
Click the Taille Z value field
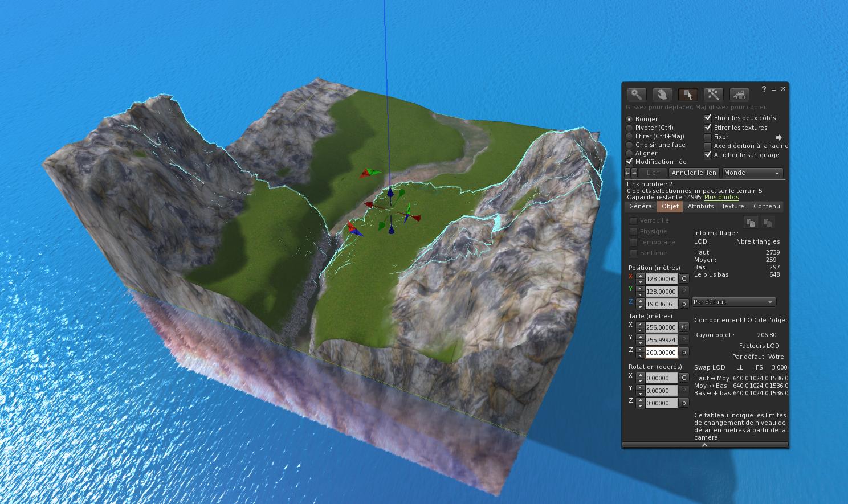coord(661,353)
